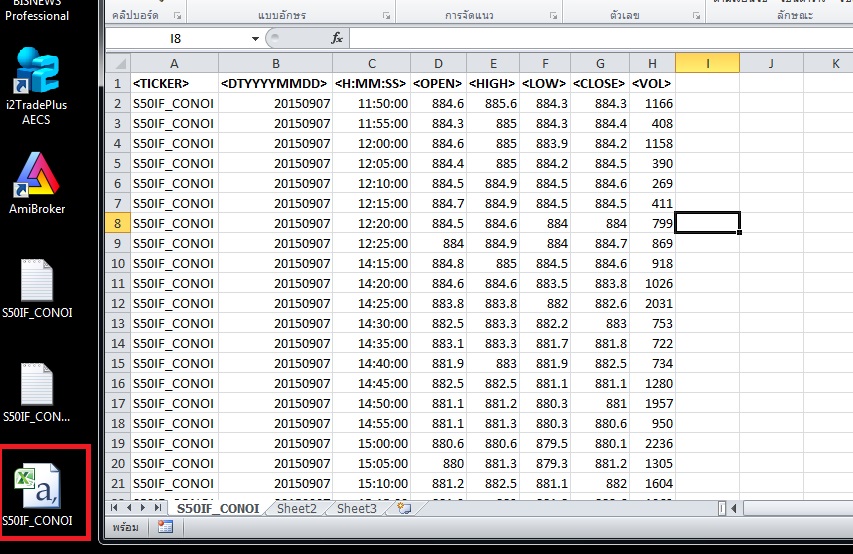Select the first S50IF_CONOI text file icon
Screen dimensions: 853x554
[x=37, y=288]
